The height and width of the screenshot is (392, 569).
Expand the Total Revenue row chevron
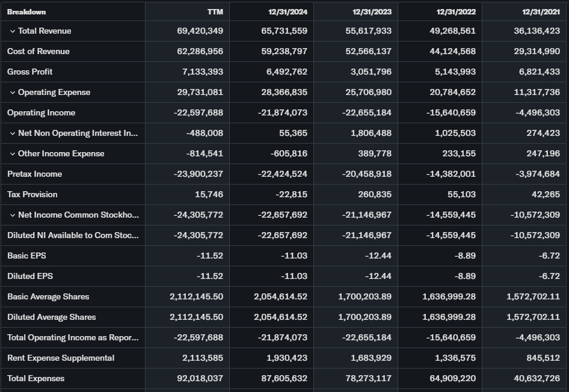[x=13, y=31]
